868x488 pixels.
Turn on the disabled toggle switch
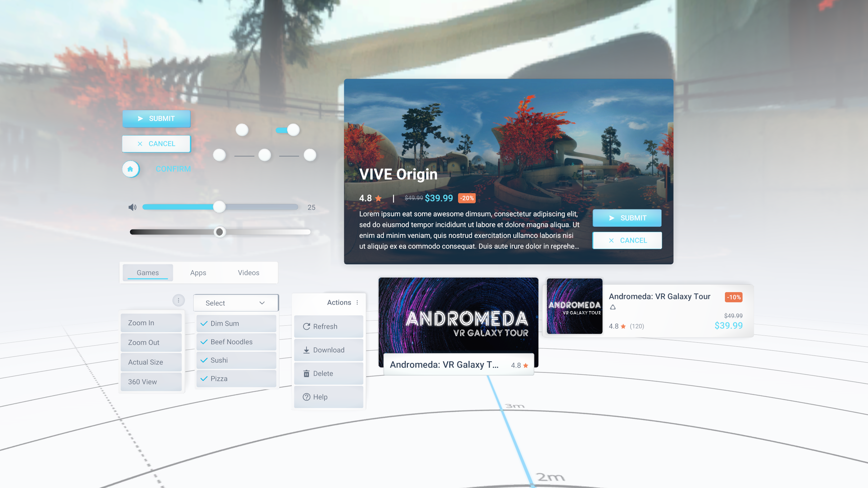click(x=242, y=130)
